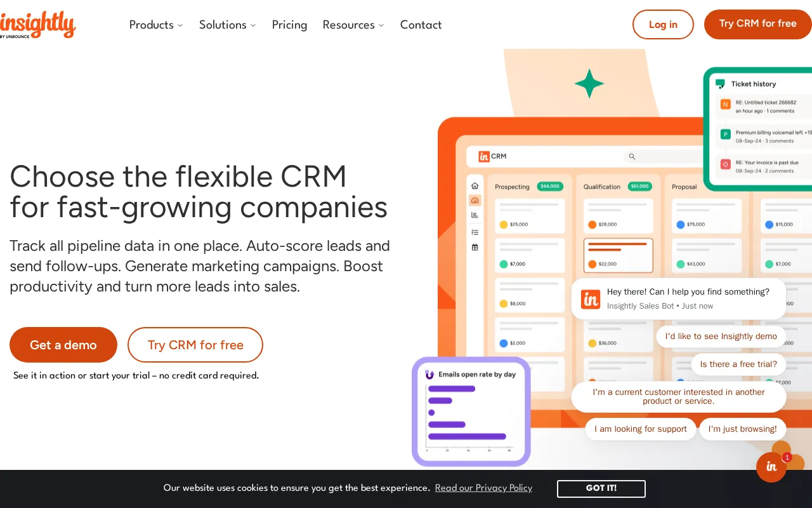Choose "I am looking for support" reply
Screen dimensions: 812x508
pyautogui.click(x=640, y=429)
